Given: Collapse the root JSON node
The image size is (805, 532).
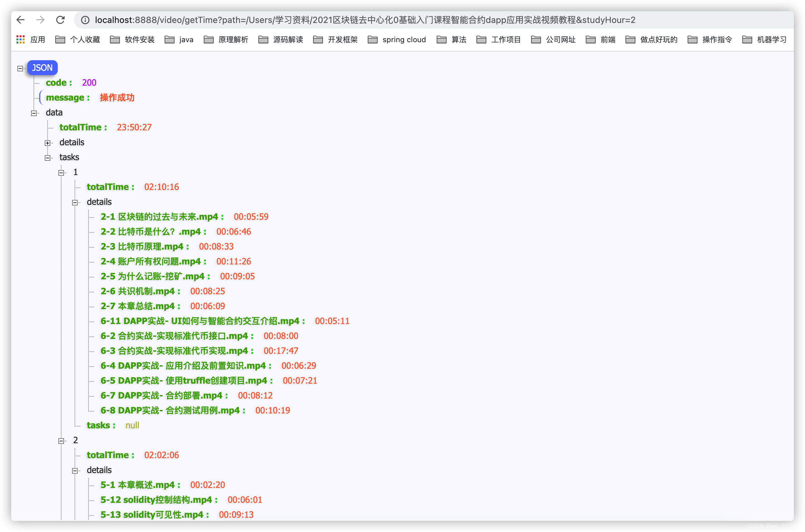Looking at the screenshot, I should [20, 69].
